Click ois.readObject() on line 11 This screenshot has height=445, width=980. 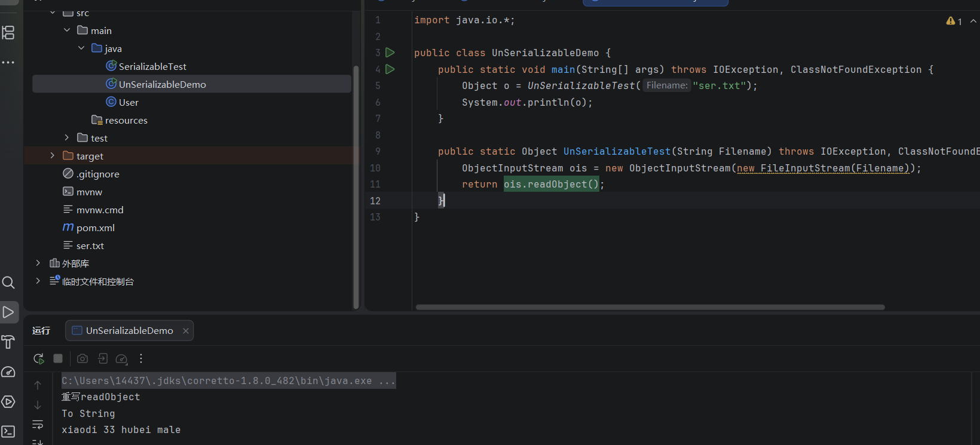(551, 185)
